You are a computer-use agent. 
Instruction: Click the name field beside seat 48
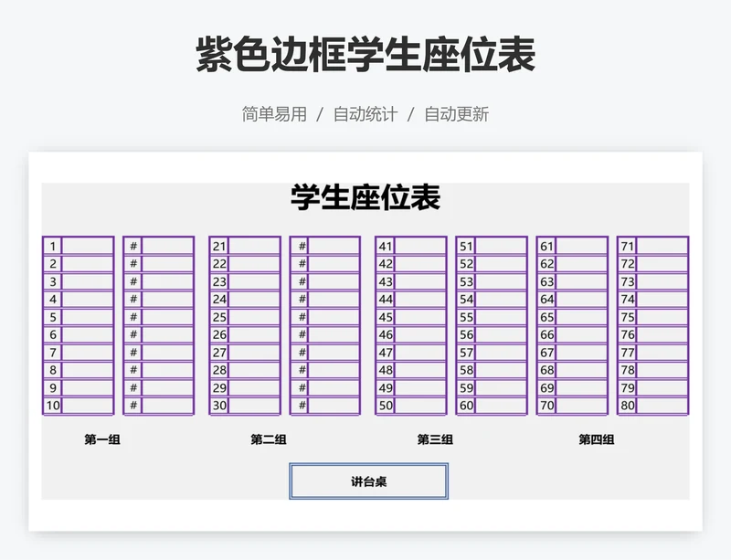420,370
